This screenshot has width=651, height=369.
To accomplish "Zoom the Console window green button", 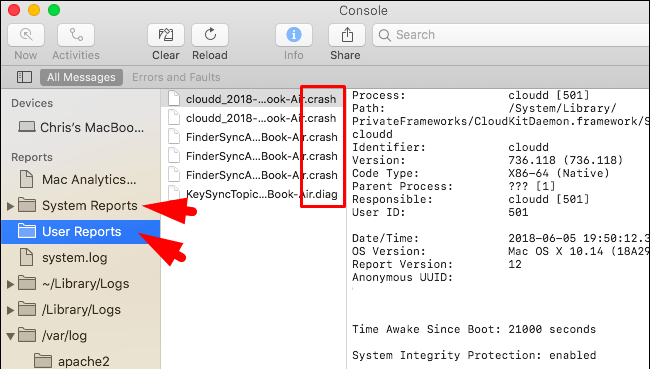I will pyautogui.click(x=54, y=10).
